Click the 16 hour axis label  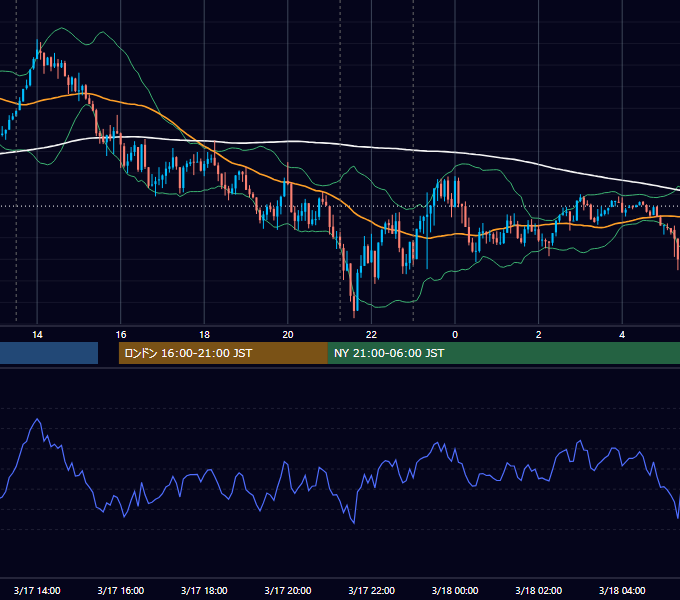121,335
